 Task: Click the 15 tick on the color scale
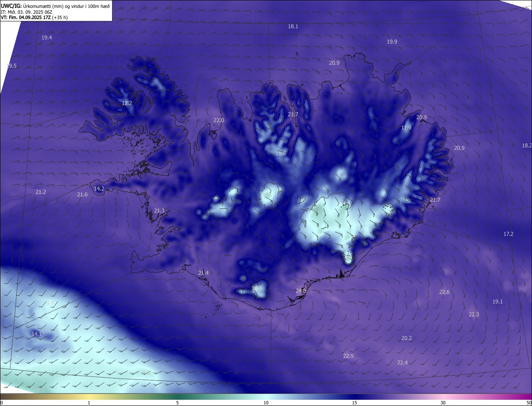pyautogui.click(x=355, y=403)
